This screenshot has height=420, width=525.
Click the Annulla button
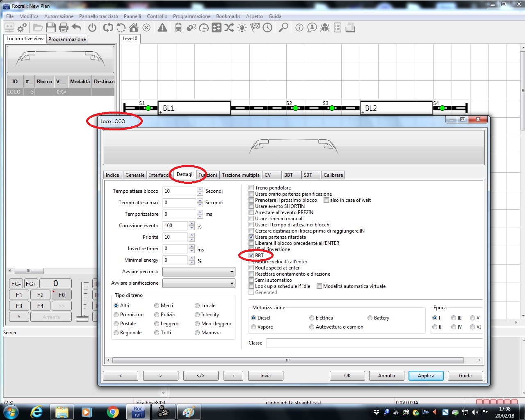pos(386,376)
